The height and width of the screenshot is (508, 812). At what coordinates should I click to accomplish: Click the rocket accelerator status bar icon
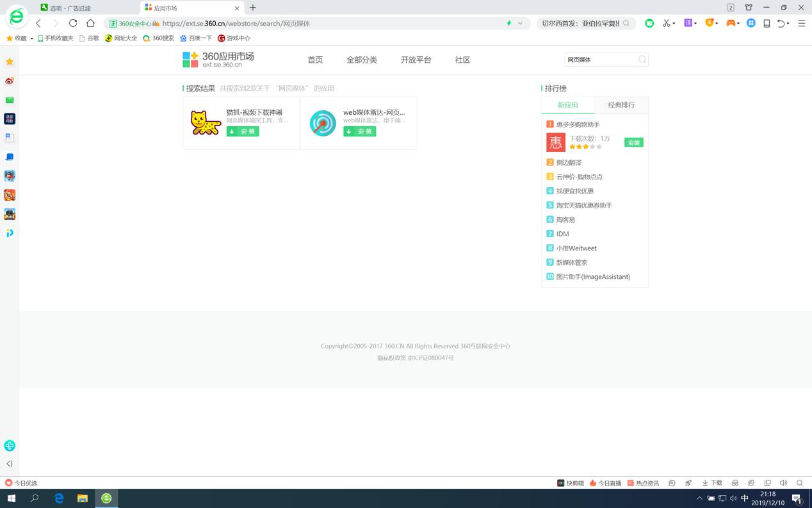(x=688, y=483)
